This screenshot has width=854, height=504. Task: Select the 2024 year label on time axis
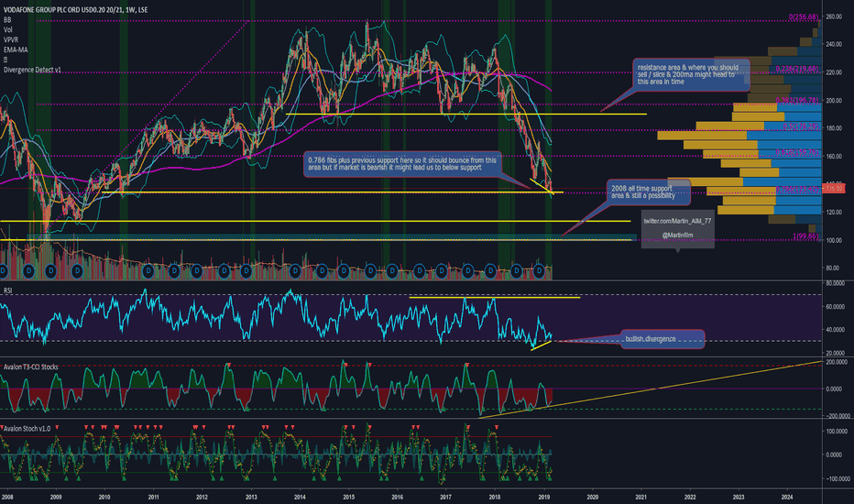pos(786,497)
